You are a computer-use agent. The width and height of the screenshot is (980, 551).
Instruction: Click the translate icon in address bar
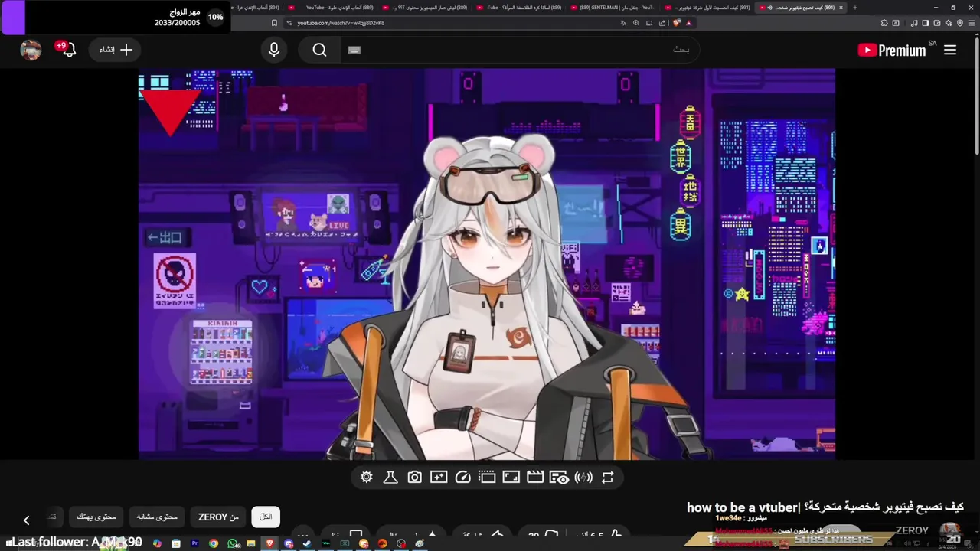(x=622, y=23)
